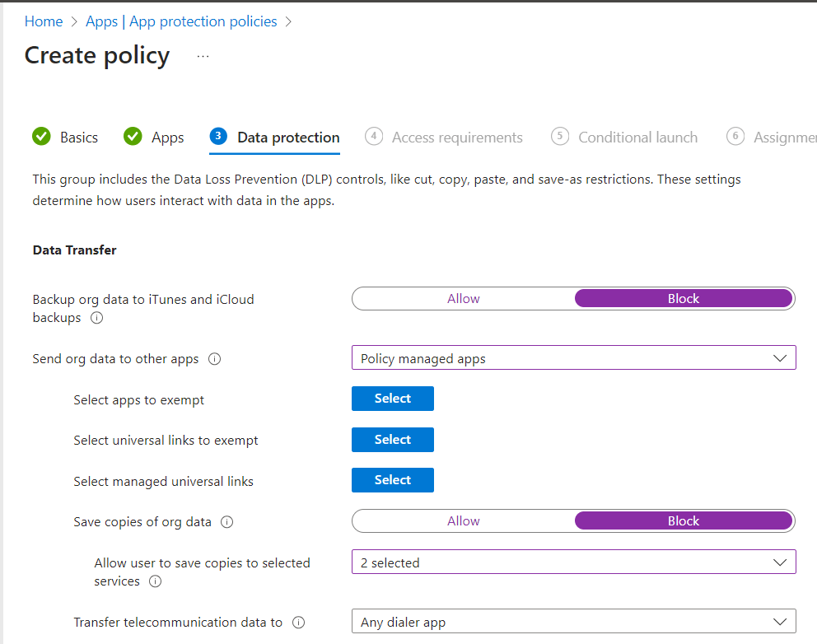This screenshot has height=644, width=817.
Task: Expand the Any dialer app dropdown
Action: [573, 622]
